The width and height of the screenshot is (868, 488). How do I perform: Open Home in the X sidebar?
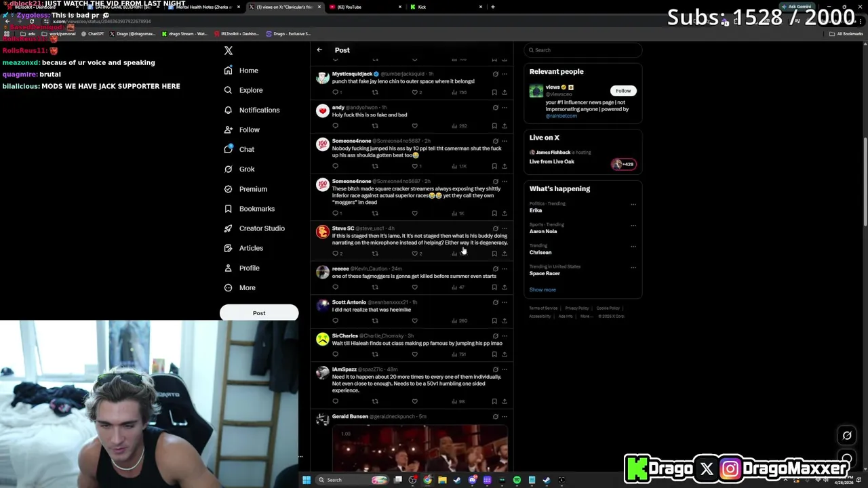pos(241,70)
